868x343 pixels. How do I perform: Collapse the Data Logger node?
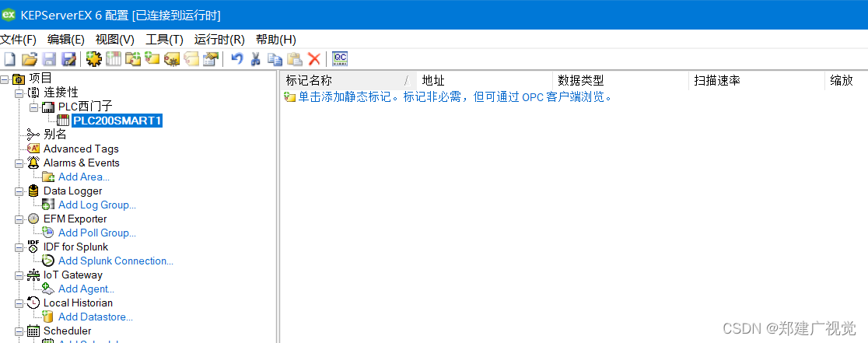click(x=19, y=191)
